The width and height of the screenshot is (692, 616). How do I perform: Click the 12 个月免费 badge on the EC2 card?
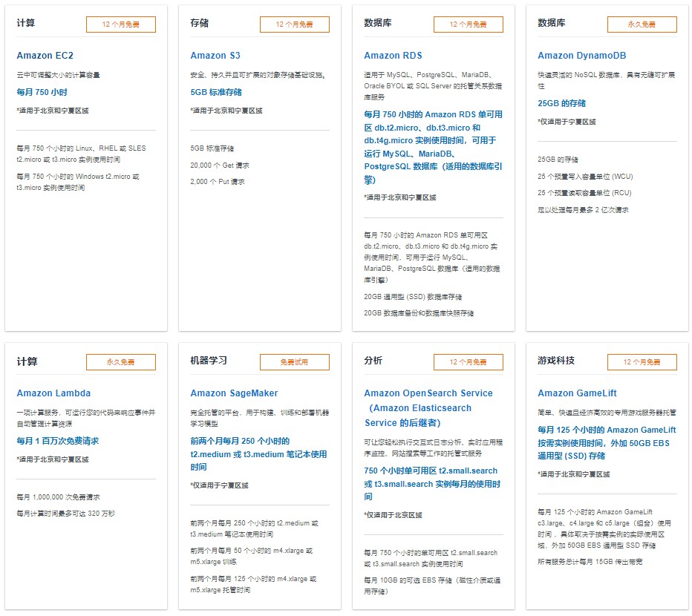(x=121, y=24)
